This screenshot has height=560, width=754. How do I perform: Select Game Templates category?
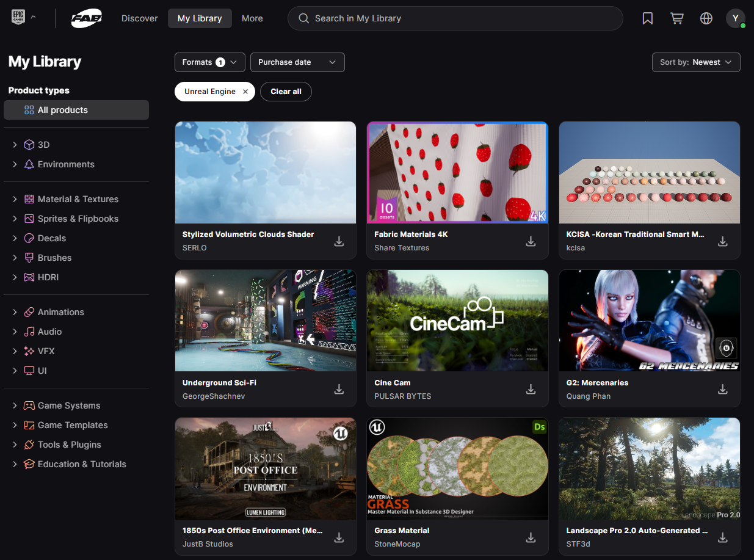point(73,425)
